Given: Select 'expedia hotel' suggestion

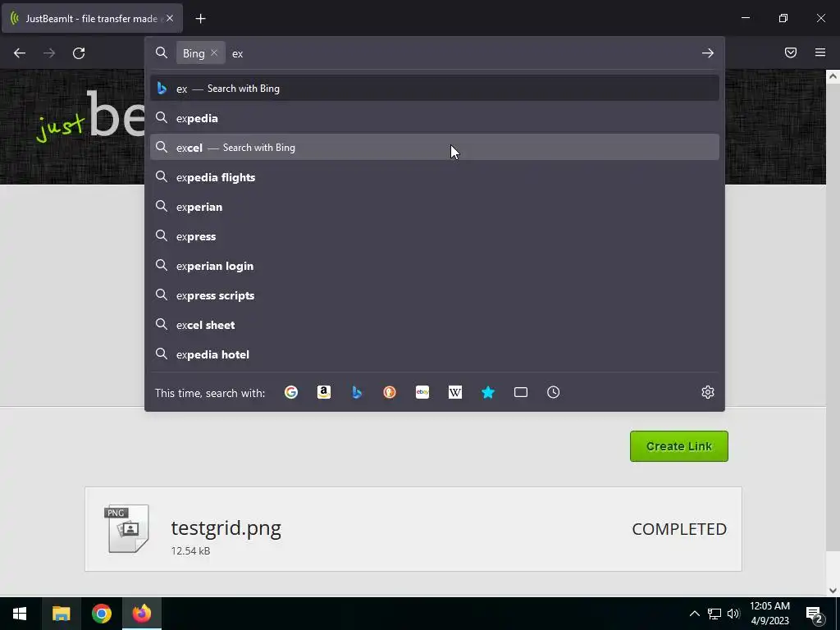Looking at the screenshot, I should click(x=435, y=354).
